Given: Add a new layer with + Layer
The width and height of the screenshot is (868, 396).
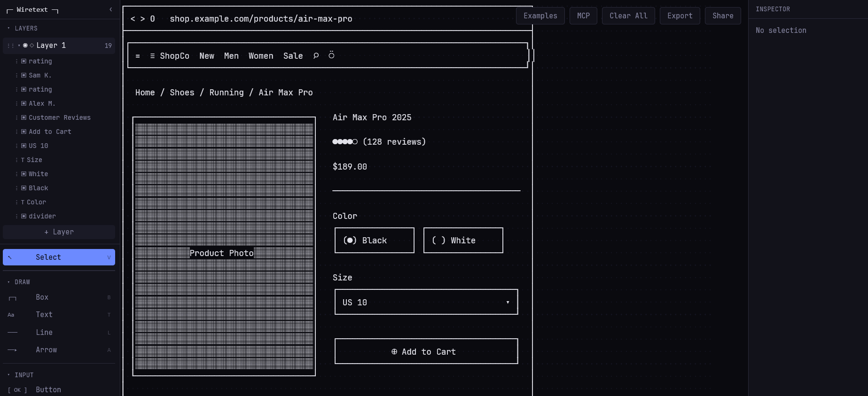Looking at the screenshot, I should pos(59,232).
